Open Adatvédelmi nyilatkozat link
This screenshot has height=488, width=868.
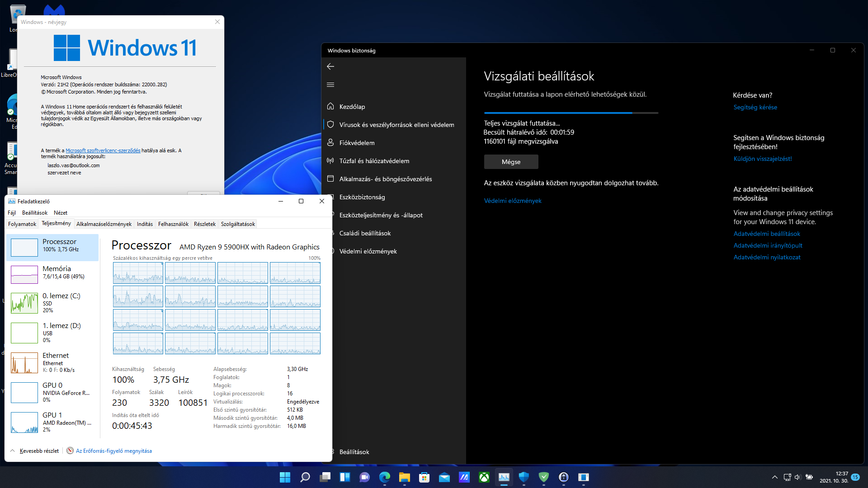click(767, 257)
